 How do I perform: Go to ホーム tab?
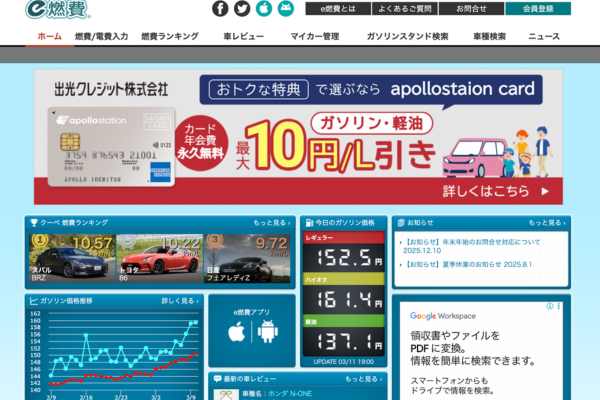click(x=50, y=36)
